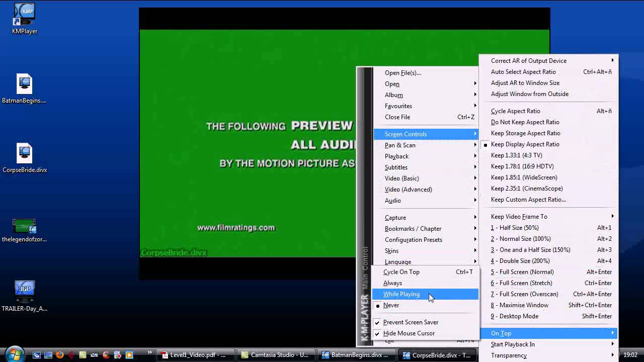This screenshot has width=644, height=362.
Task: Choose Auto Select Aspect Ratio
Action: click(x=548, y=72)
